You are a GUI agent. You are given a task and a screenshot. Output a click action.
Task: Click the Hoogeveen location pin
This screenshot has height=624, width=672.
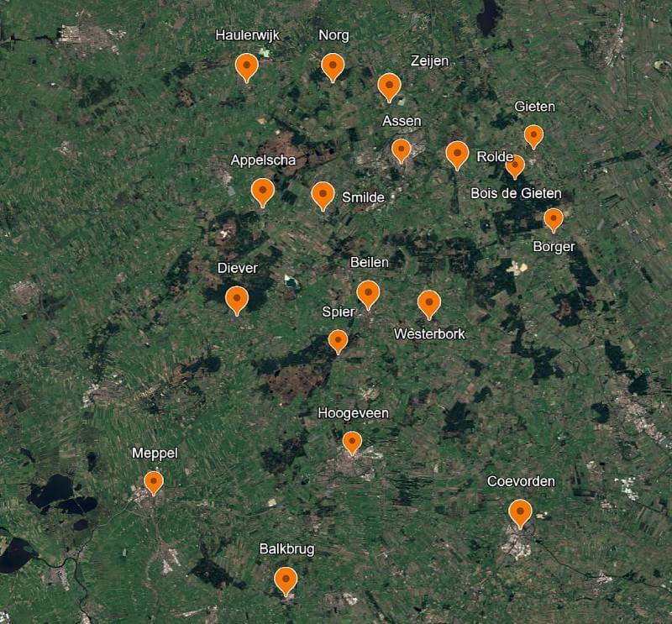(352, 443)
